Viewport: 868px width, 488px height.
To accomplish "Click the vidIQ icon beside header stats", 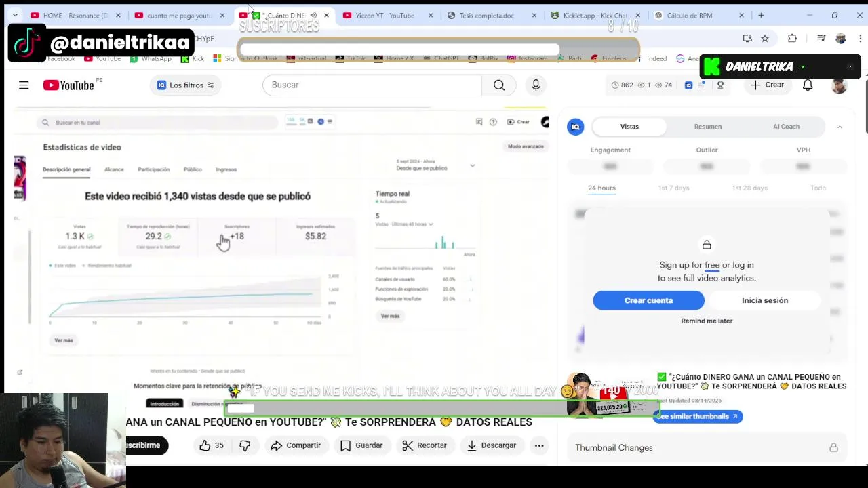I will tap(688, 85).
